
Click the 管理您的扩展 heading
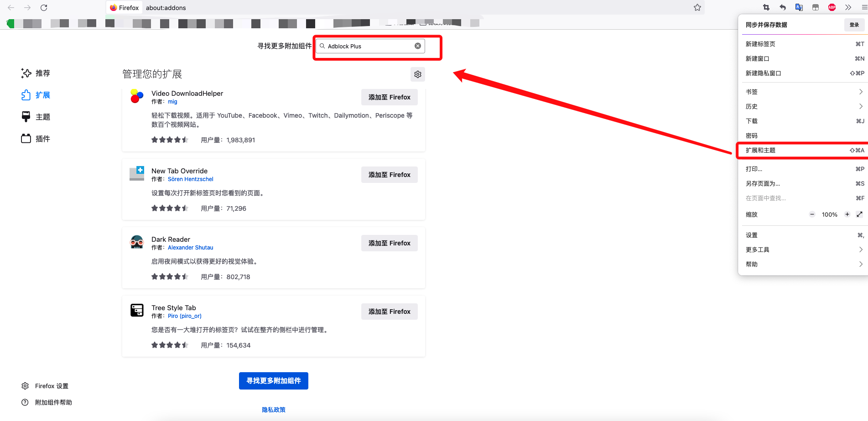coord(152,74)
